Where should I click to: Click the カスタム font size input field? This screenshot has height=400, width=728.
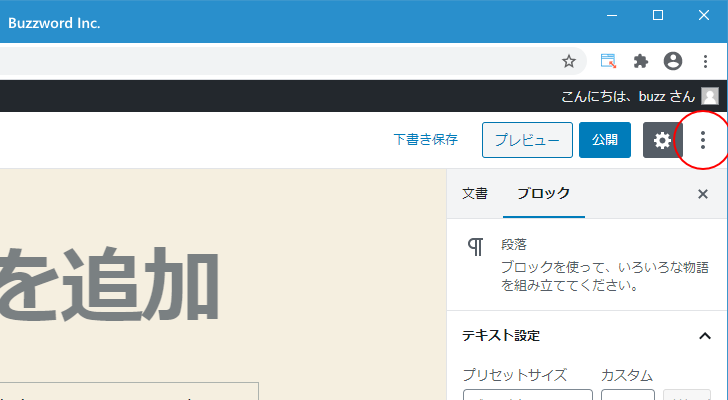pyautogui.click(x=628, y=395)
